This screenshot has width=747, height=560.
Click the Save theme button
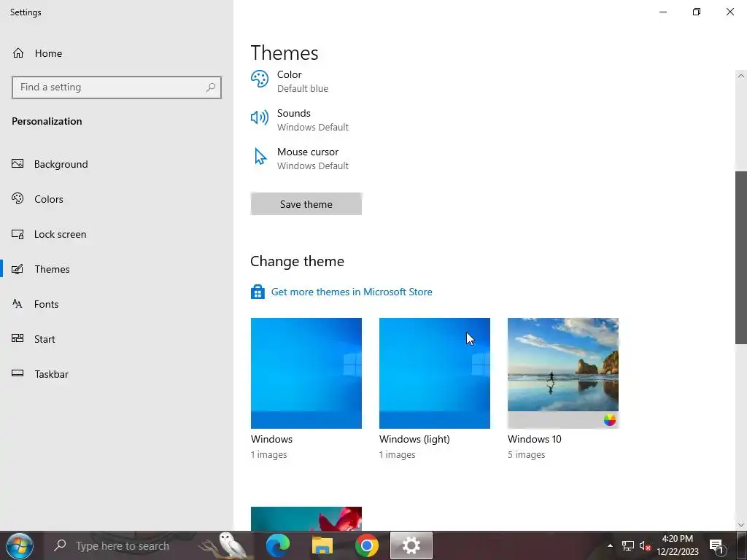point(306,204)
